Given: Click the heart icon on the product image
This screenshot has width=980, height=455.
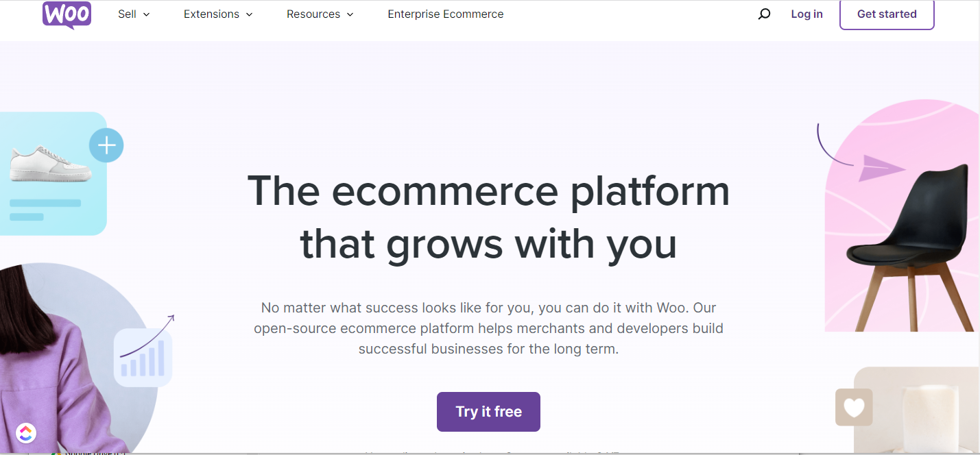Looking at the screenshot, I should point(853,408).
